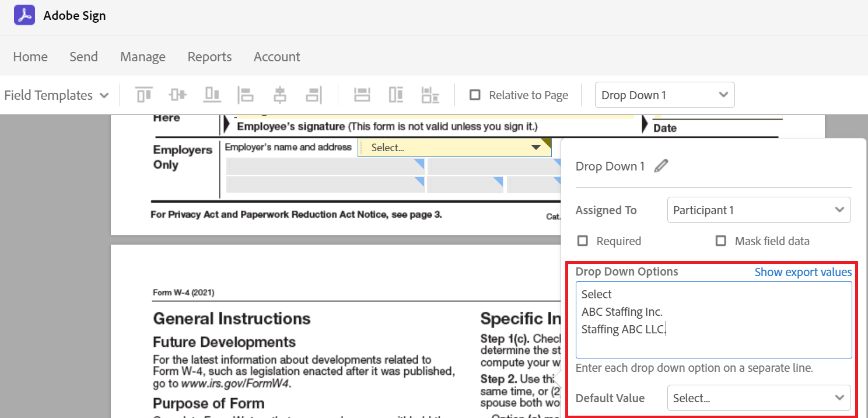The width and height of the screenshot is (868, 418).
Task: Click the gray form field directly below Employer's name
Action: click(326, 166)
